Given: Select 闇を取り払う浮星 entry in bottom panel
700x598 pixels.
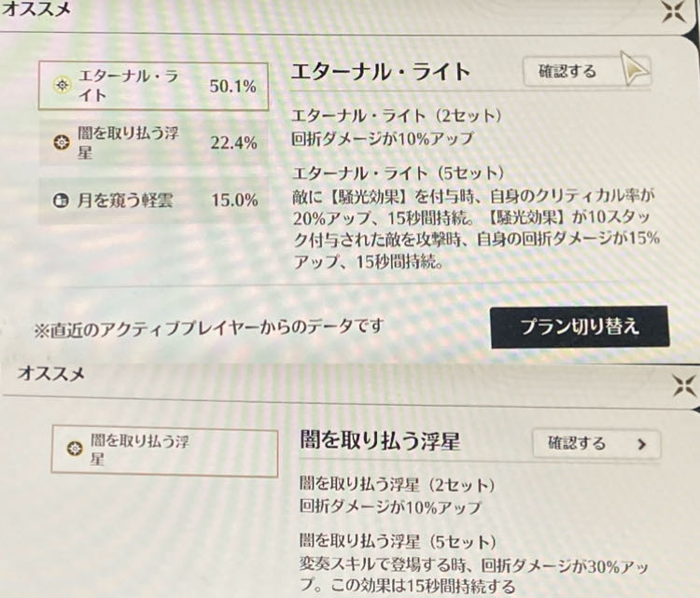Looking at the screenshot, I should (x=165, y=451).
